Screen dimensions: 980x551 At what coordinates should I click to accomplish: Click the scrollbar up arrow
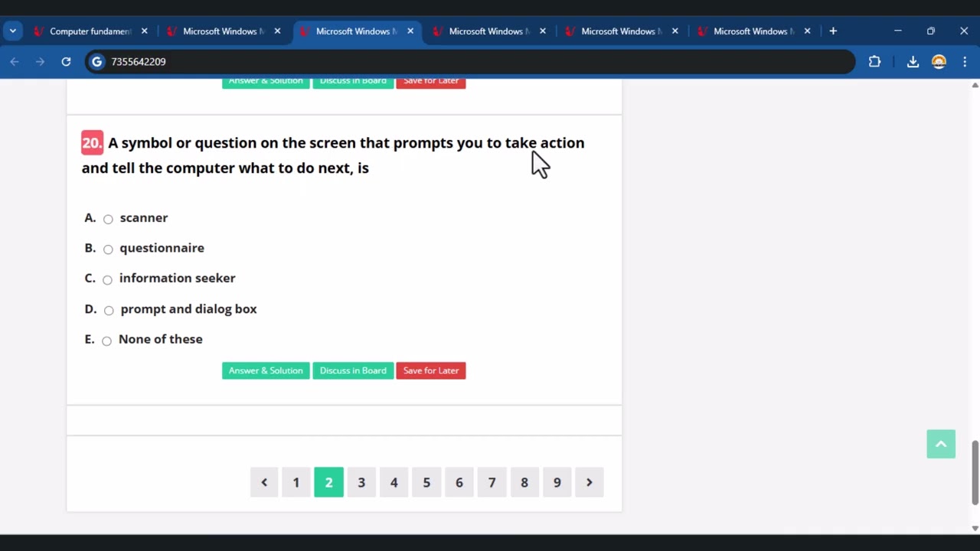(975, 85)
